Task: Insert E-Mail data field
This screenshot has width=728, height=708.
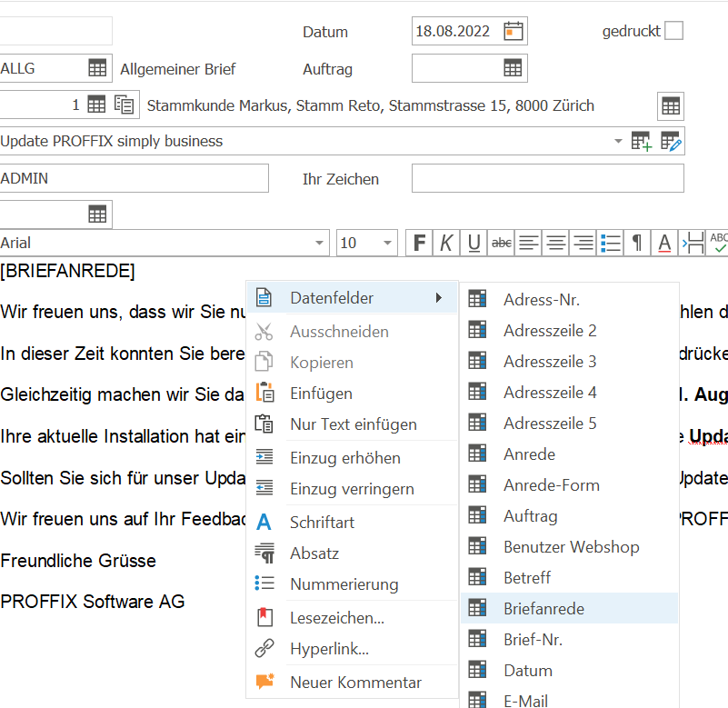Action: tap(569, 699)
